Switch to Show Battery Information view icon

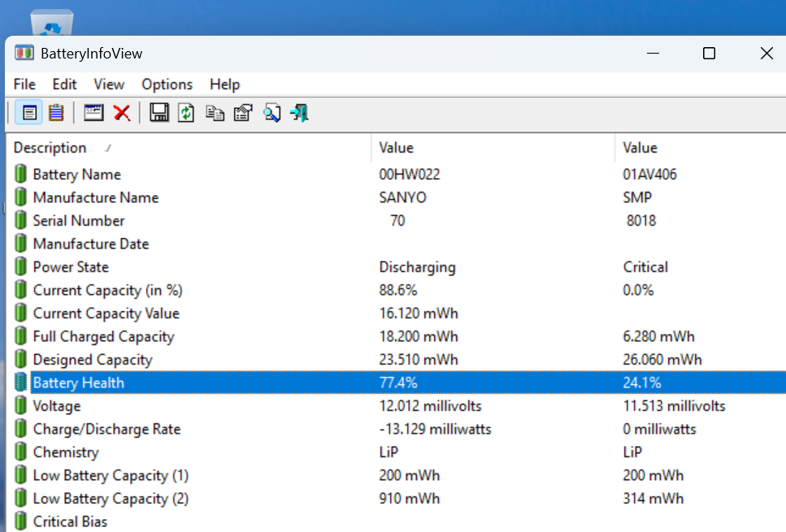click(29, 113)
